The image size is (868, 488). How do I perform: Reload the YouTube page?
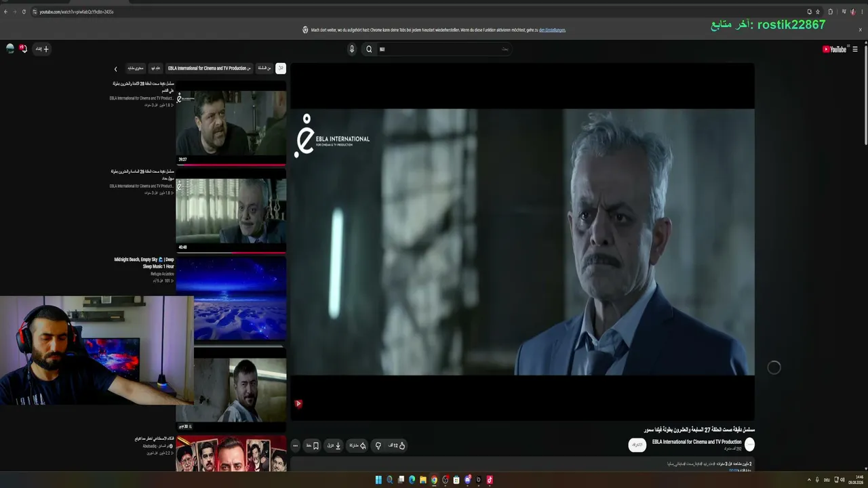24,12
